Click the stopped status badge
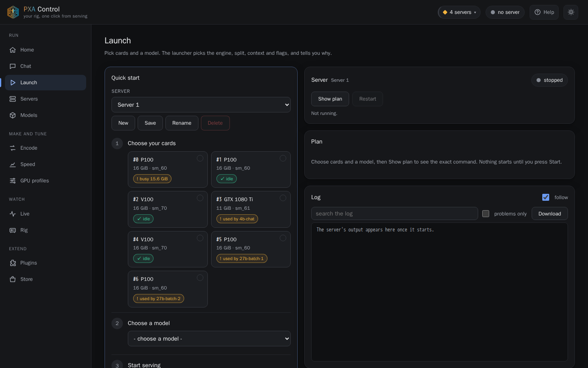The width and height of the screenshot is (588, 368). click(550, 80)
